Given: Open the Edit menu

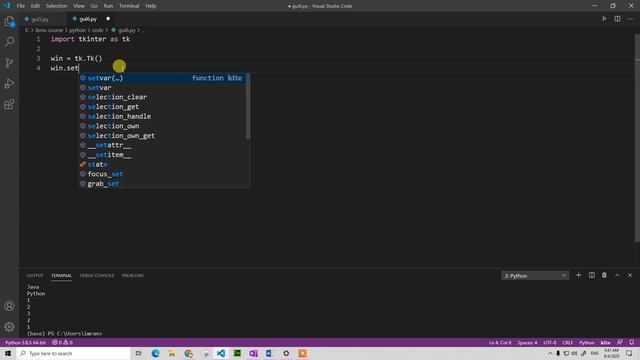Looking at the screenshot, I should 36,6.
